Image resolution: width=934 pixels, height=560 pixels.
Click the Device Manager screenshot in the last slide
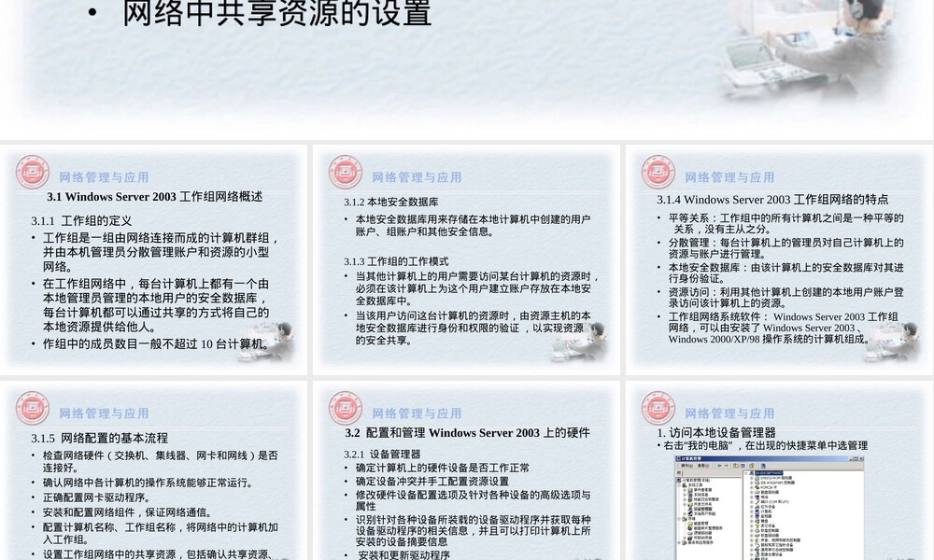[x=770, y=508]
